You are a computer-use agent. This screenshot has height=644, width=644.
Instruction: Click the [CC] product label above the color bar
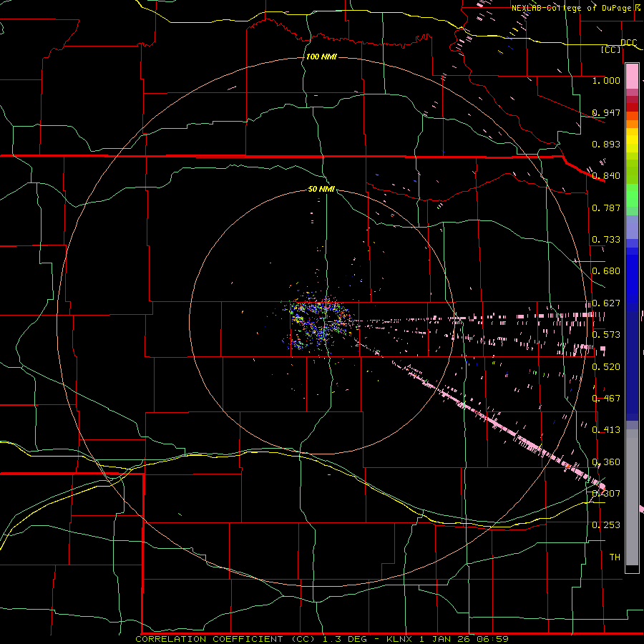point(611,49)
